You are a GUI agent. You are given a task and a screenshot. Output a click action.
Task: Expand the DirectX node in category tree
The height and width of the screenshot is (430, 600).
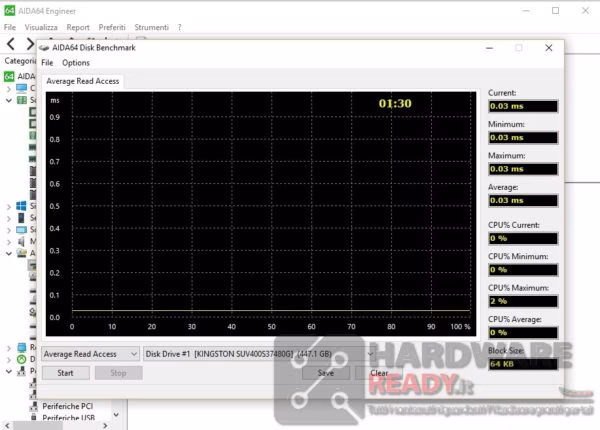click(8, 360)
